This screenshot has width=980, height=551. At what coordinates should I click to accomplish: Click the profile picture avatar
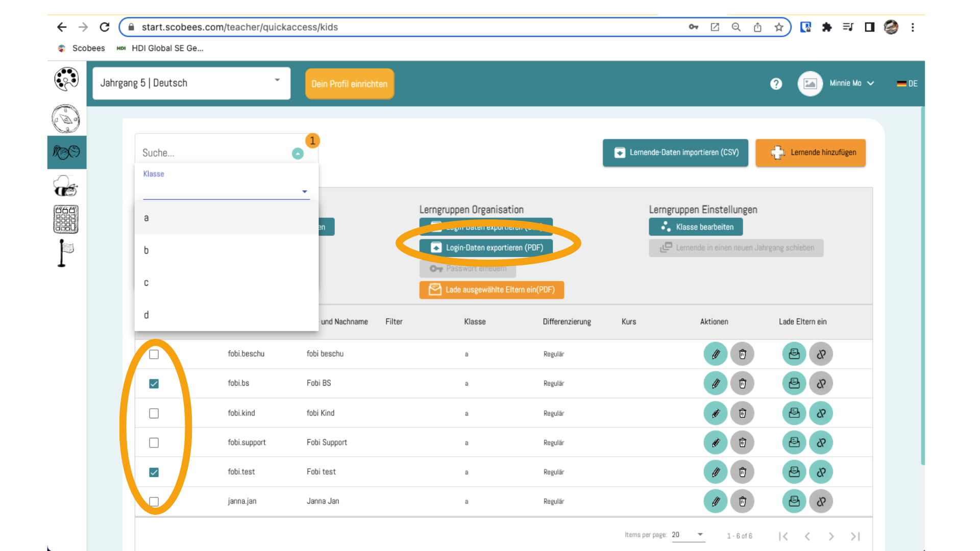point(810,84)
